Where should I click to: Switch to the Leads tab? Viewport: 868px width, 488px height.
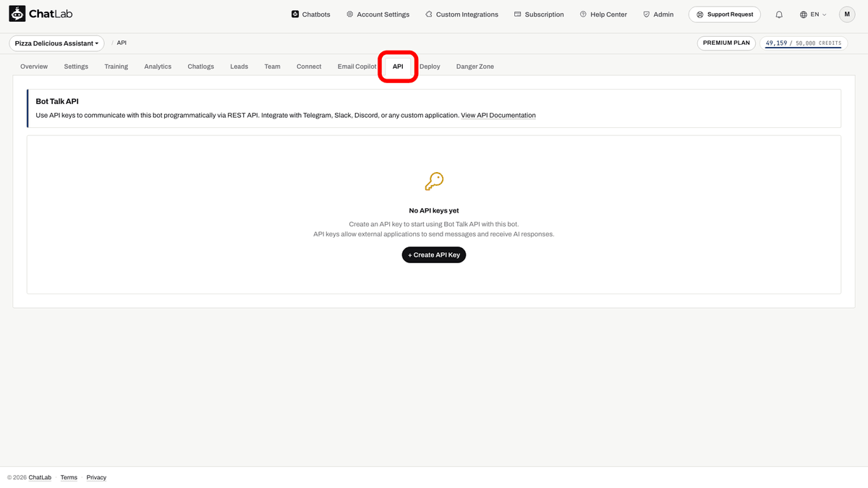point(239,67)
